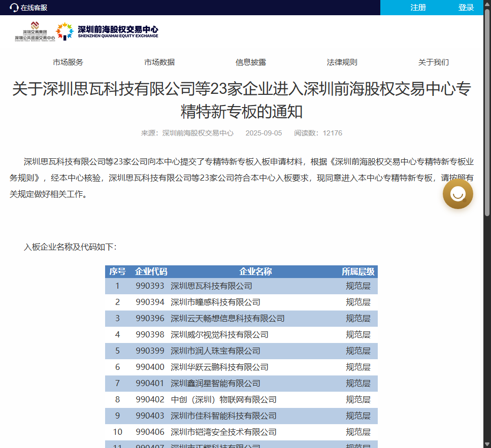Click the 企业名称 column header
Image resolution: width=491 pixels, height=448 pixels.
tap(255, 271)
